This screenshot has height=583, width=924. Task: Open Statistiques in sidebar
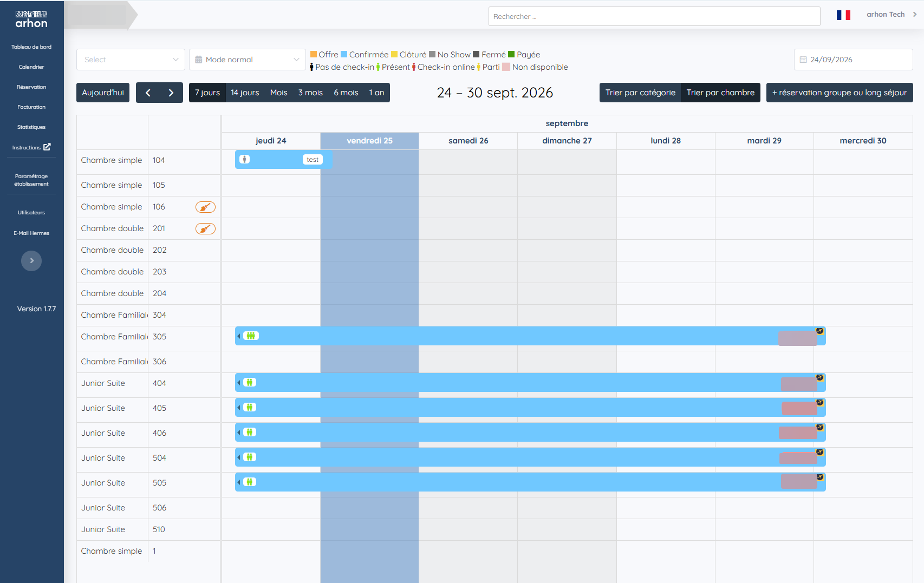pyautogui.click(x=31, y=127)
